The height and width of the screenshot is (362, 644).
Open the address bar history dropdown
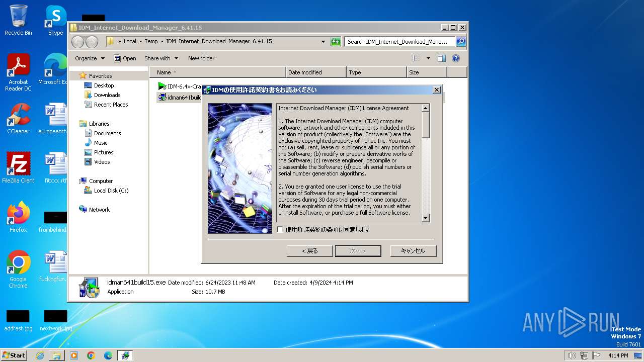[x=323, y=42]
